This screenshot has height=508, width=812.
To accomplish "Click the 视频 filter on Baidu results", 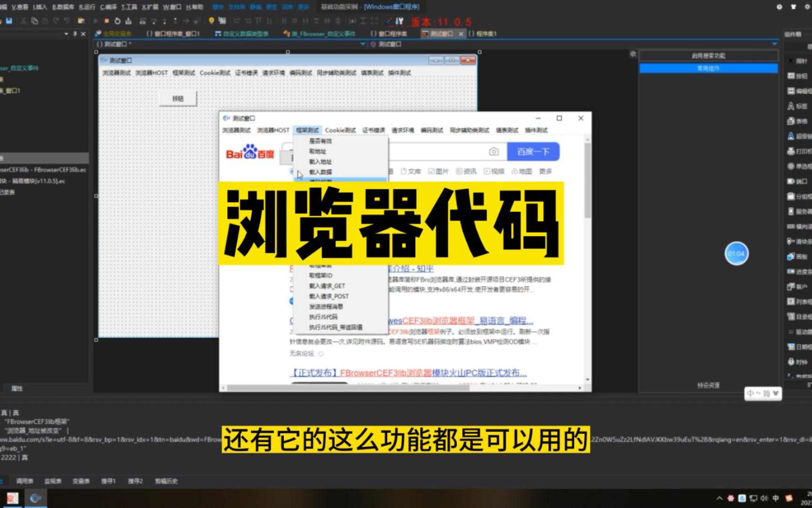I will (x=494, y=171).
